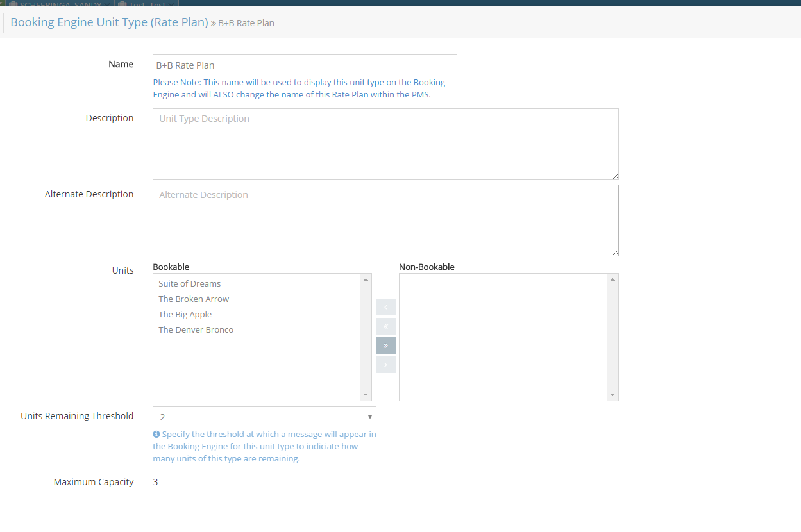Open Booking Engine Unit Type breadcrumb link
This screenshot has height=532, width=801.
109,22
